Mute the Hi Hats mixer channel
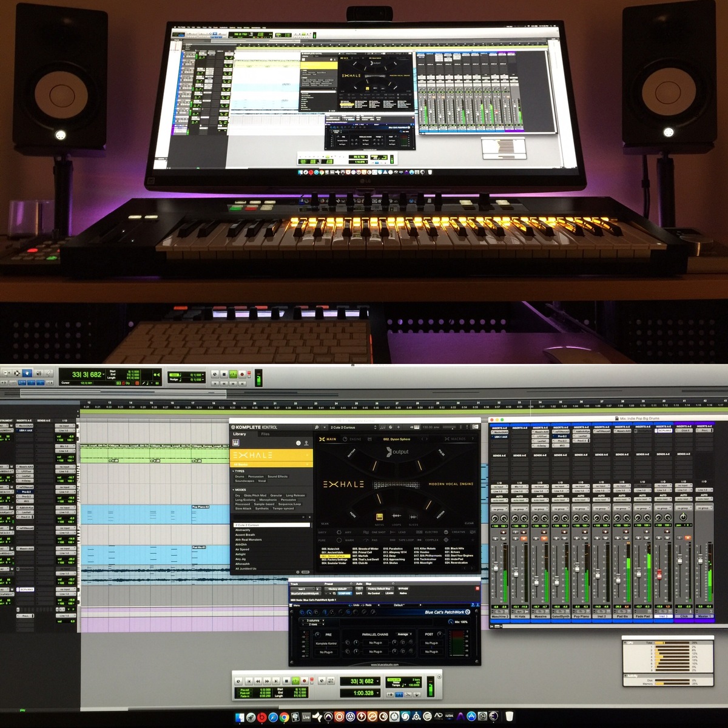Viewport: 728px width, 728px height. [524, 539]
